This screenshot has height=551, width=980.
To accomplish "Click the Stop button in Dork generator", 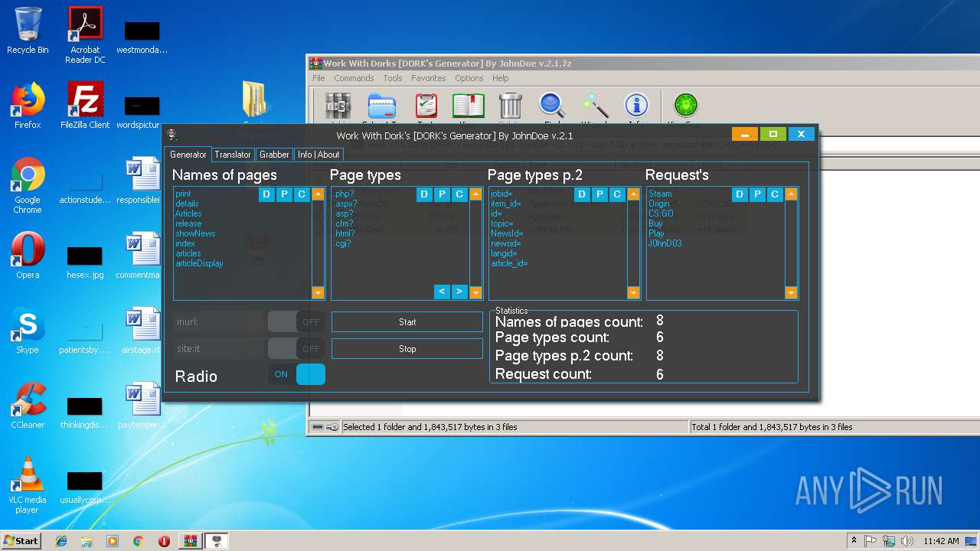I will (407, 349).
